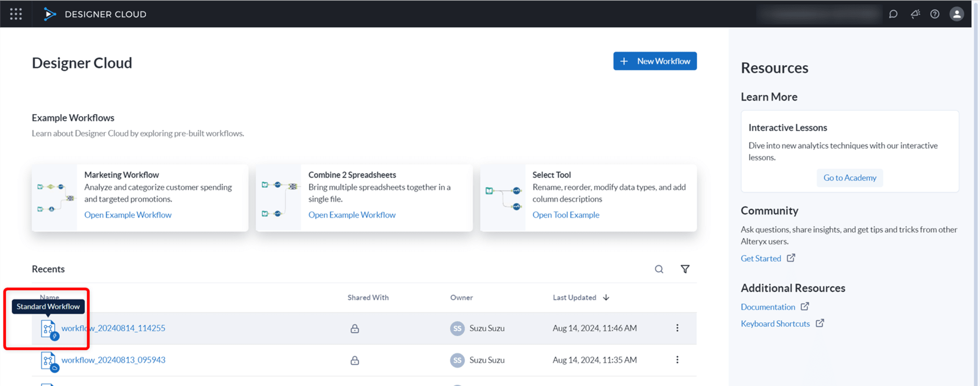Click the Designer Cloud logo icon

[x=49, y=14]
